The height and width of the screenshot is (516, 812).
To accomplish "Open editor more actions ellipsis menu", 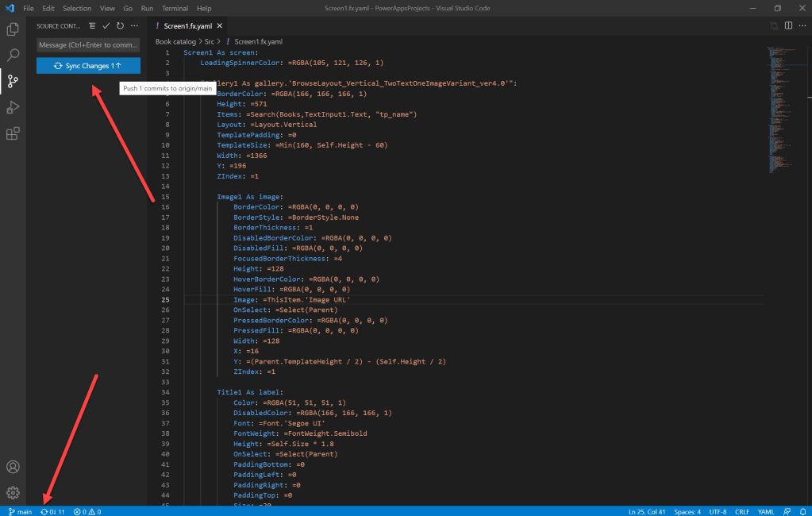I will click(801, 25).
